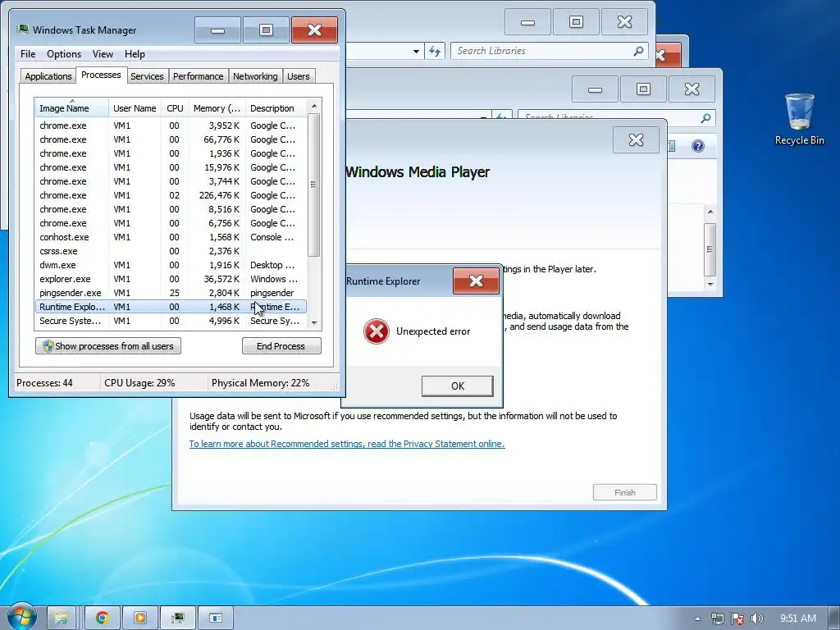This screenshot has width=840, height=630.
Task: Select the dwm.exe process row
Action: point(171,265)
